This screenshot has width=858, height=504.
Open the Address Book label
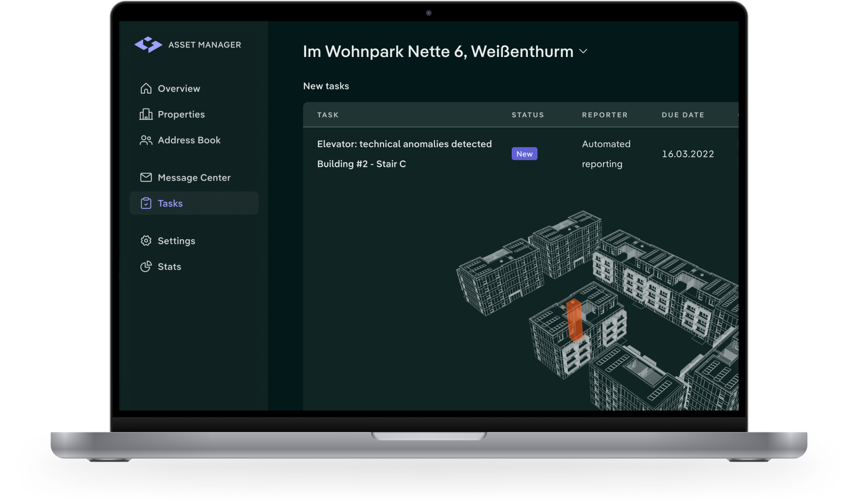coord(189,140)
